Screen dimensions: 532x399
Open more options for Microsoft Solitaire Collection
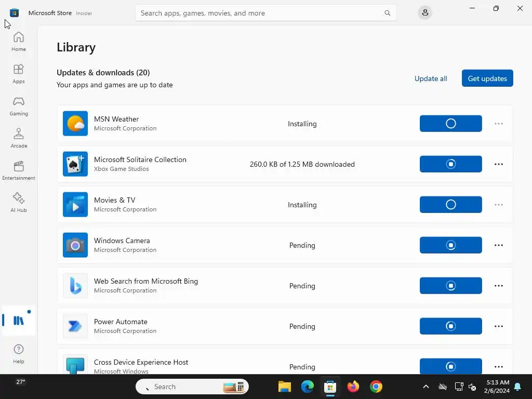498,164
